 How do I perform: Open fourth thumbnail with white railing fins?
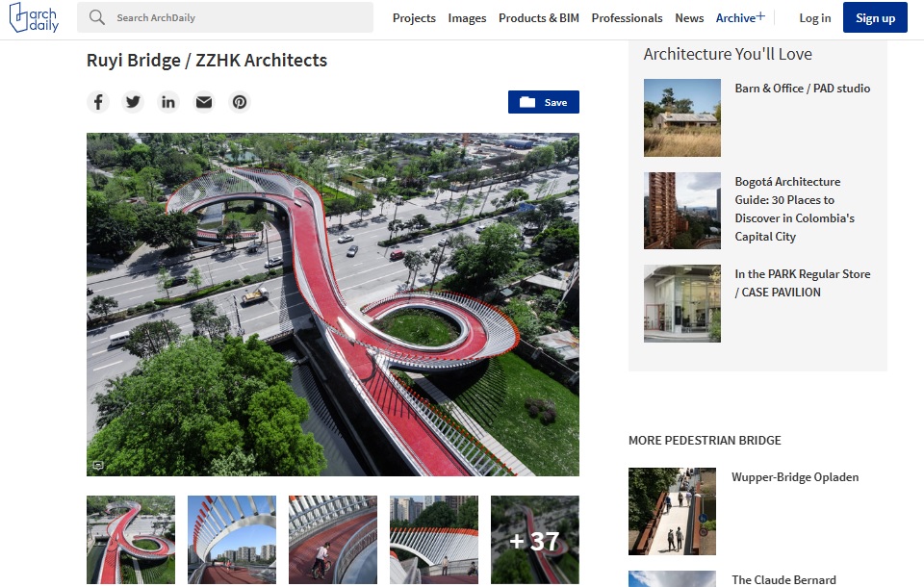pyautogui.click(x=434, y=539)
